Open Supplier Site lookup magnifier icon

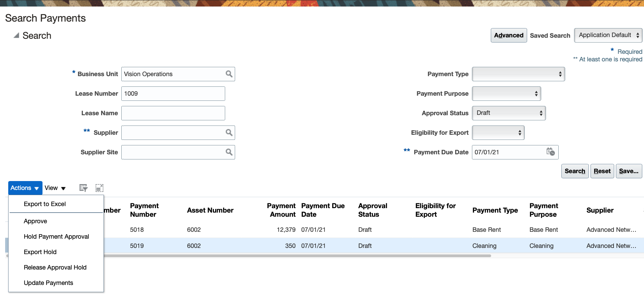tap(229, 152)
